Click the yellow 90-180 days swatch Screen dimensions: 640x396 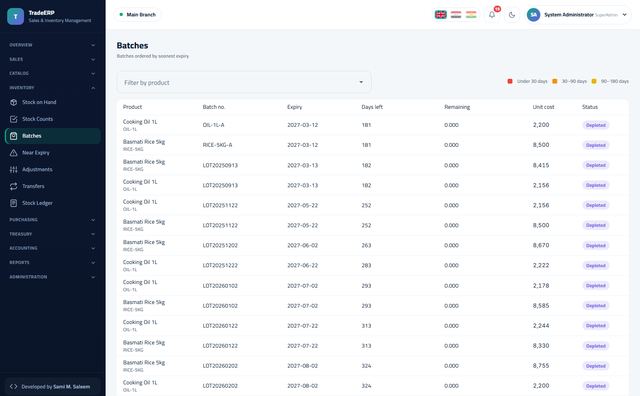tap(594, 81)
